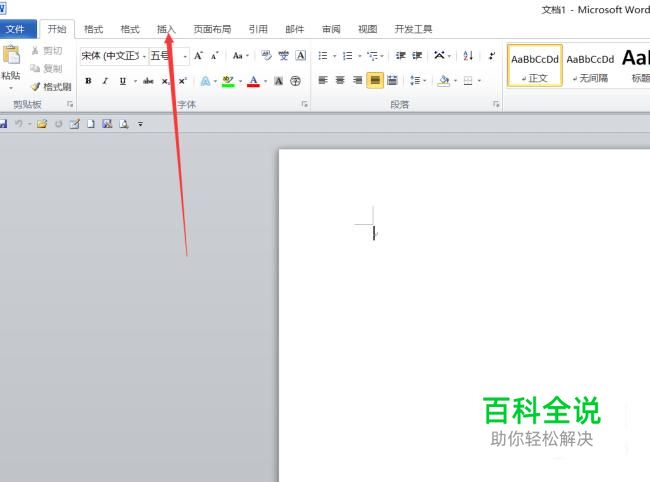The height and width of the screenshot is (482, 650).
Task: Toggle Underline formatting
Action: (x=123, y=81)
